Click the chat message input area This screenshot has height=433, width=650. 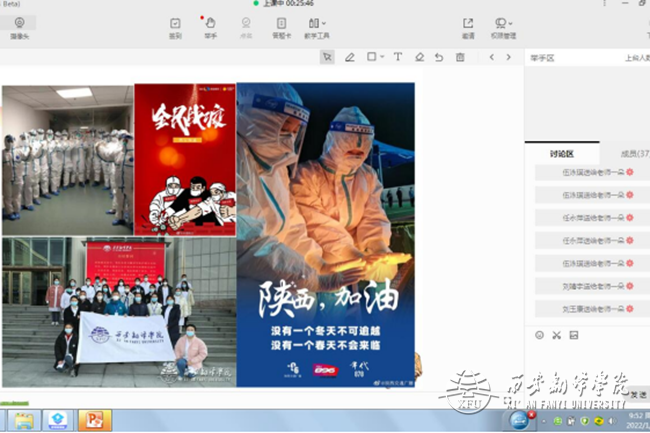click(x=587, y=365)
